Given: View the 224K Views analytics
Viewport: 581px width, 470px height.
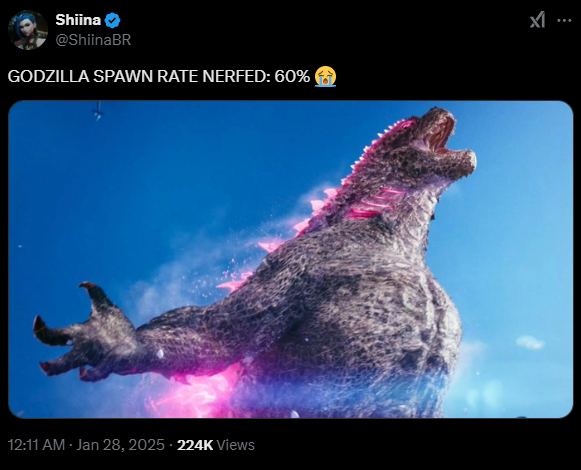Looking at the screenshot, I should [x=216, y=445].
